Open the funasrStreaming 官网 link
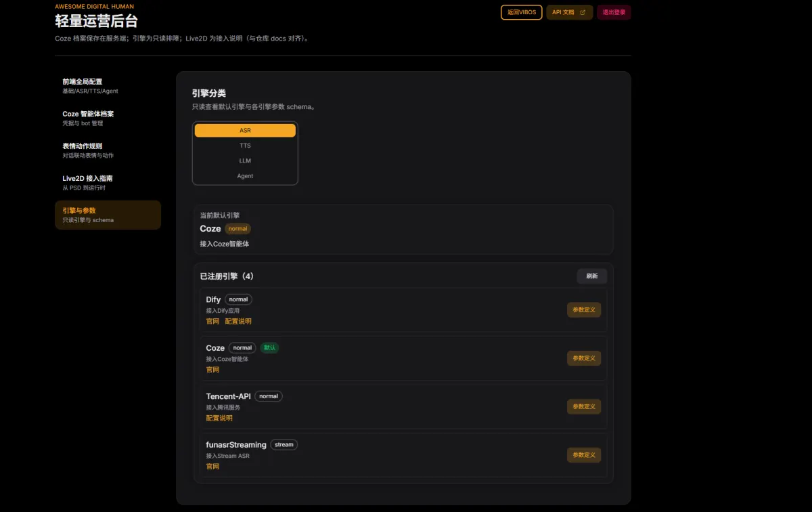Screen dimensions: 812x512 pyautogui.click(x=212, y=467)
